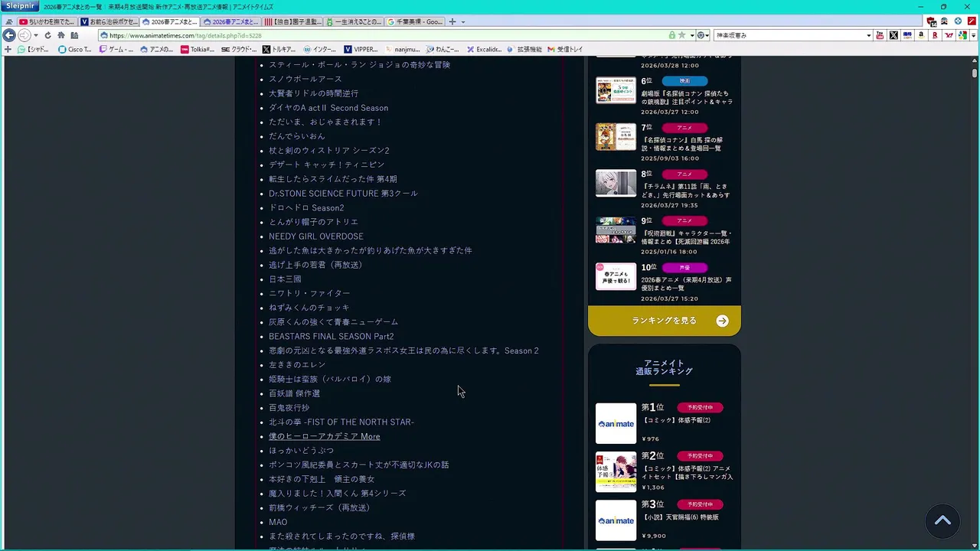Expand the search box history dropdown
Screen dimensions: 980x551
[868, 35]
